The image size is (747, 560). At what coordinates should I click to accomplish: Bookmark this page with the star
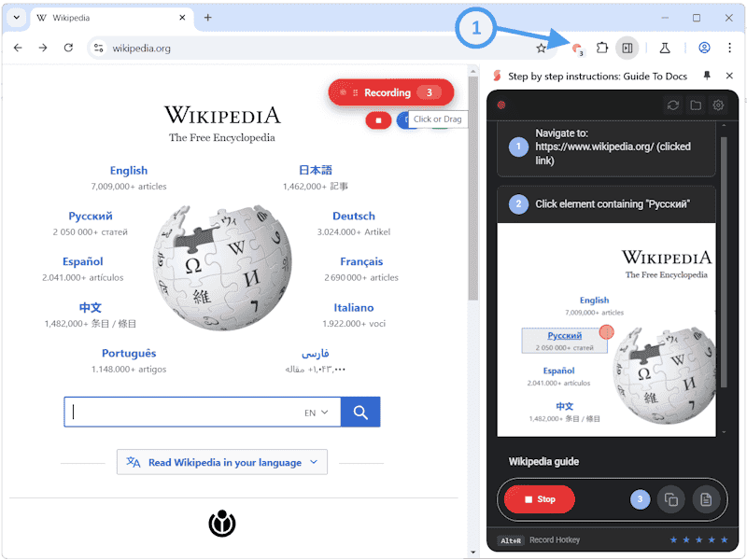tap(542, 49)
